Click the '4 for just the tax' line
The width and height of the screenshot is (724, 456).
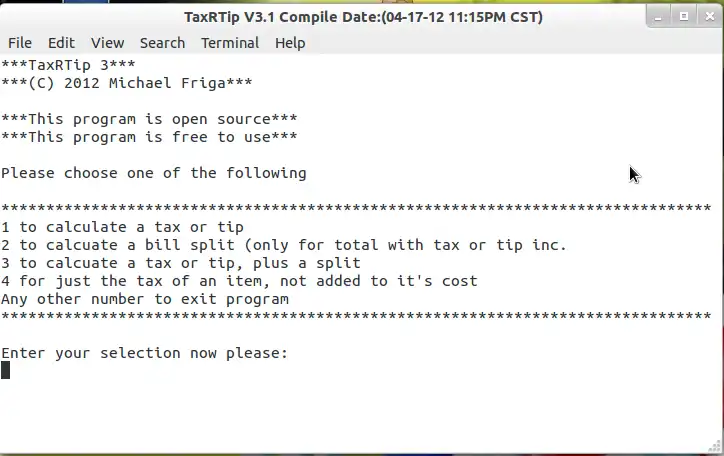(x=239, y=281)
